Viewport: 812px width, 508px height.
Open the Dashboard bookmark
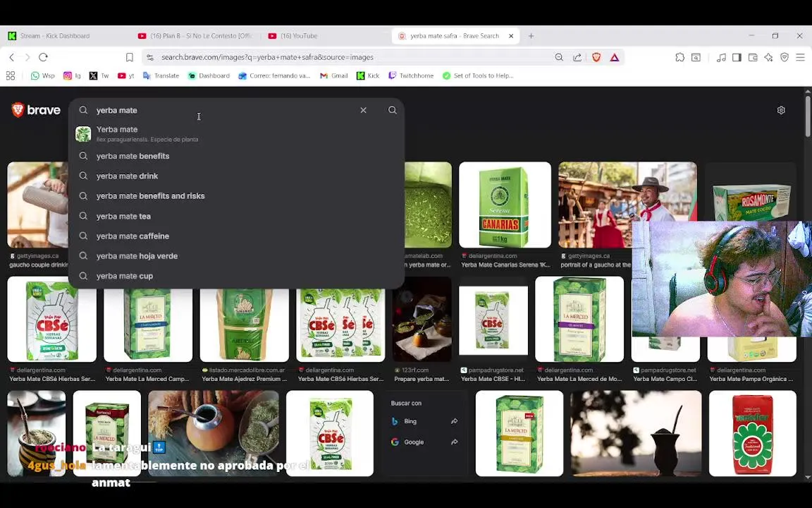pyautogui.click(x=209, y=75)
